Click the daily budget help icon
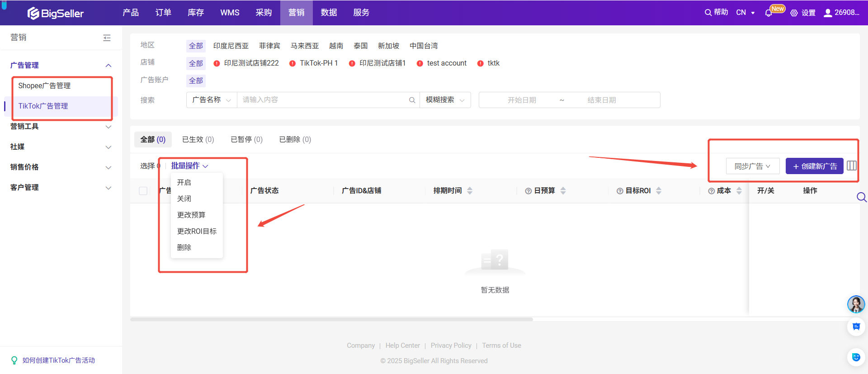 click(x=528, y=191)
